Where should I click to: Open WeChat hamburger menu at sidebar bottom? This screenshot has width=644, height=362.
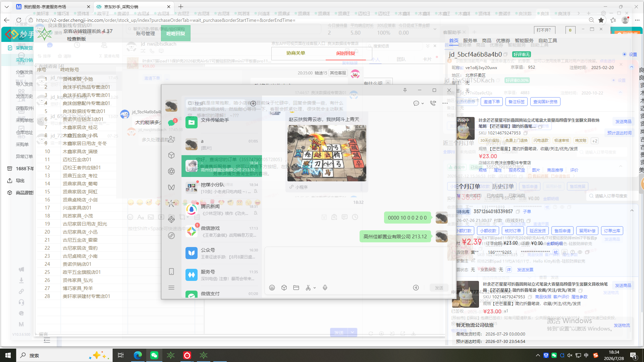pyautogui.click(x=171, y=288)
